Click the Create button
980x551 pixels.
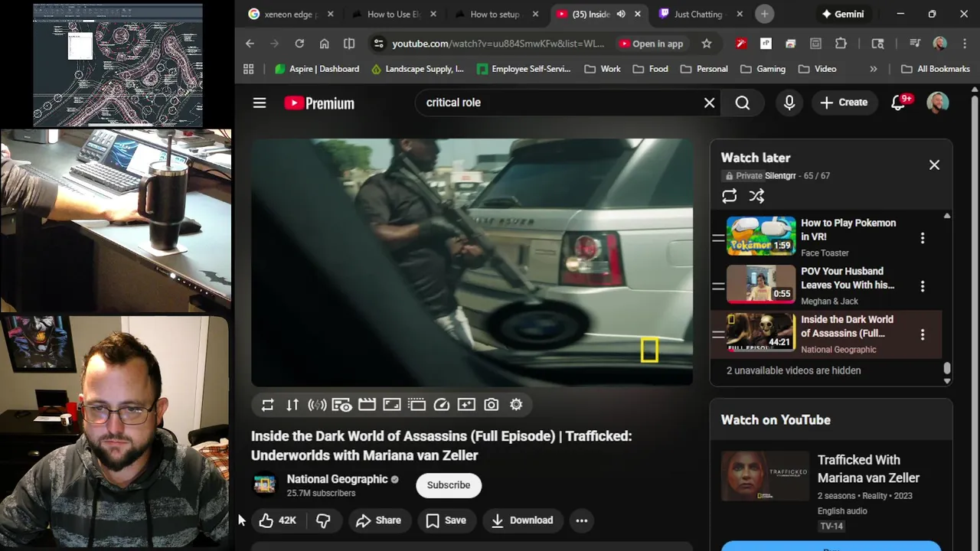click(x=844, y=103)
